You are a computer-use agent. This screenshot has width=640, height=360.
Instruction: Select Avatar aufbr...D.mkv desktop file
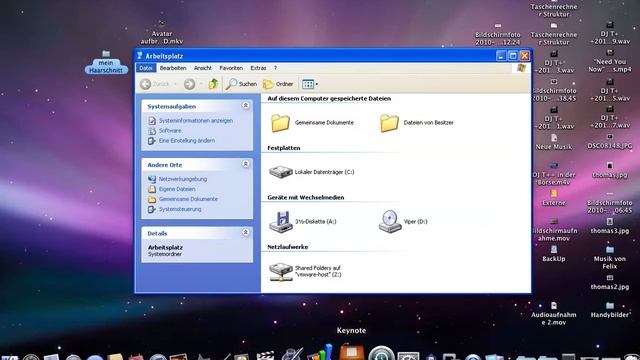tap(162, 33)
